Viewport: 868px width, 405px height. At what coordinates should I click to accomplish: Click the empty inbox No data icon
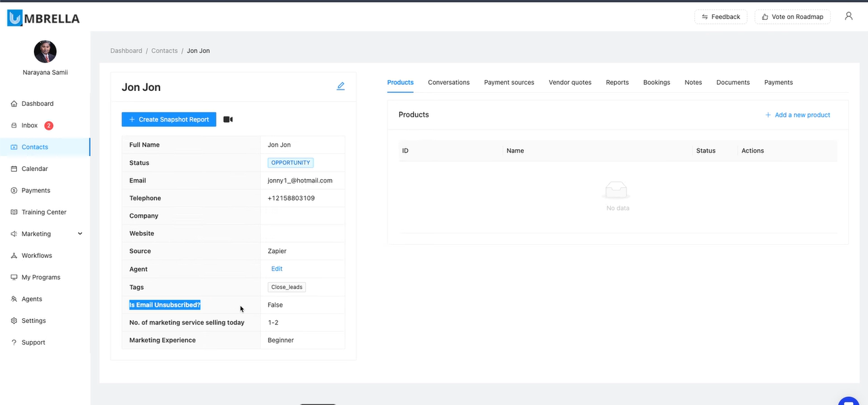click(x=617, y=190)
